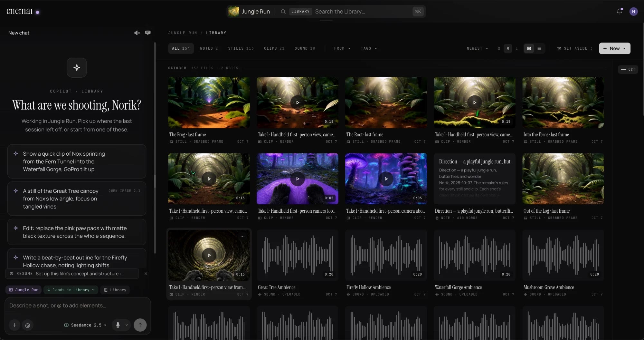Play the tunnel clip Take 1 first-person view from
Image resolution: width=644 pixels, height=340 pixels.
pyautogui.click(x=209, y=255)
